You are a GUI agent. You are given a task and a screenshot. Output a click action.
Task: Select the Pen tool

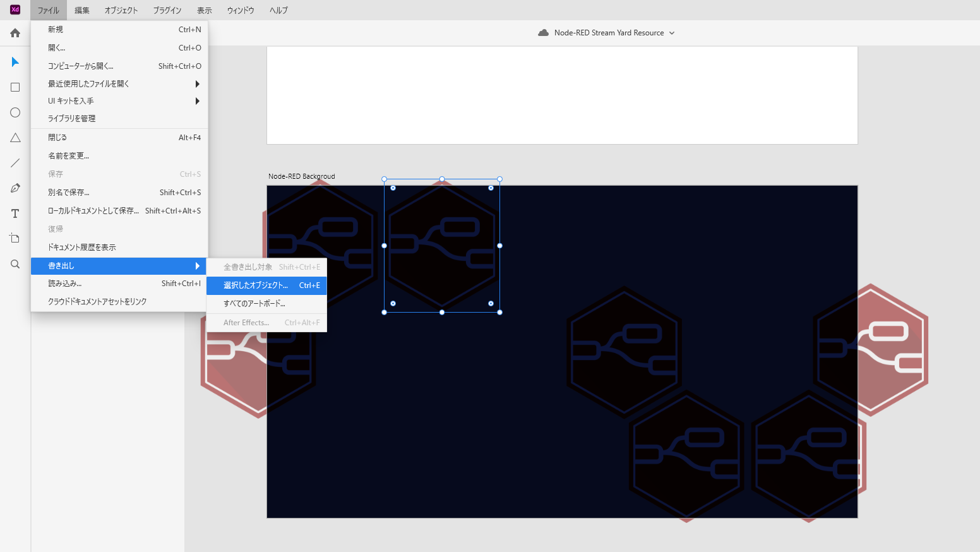(x=15, y=188)
